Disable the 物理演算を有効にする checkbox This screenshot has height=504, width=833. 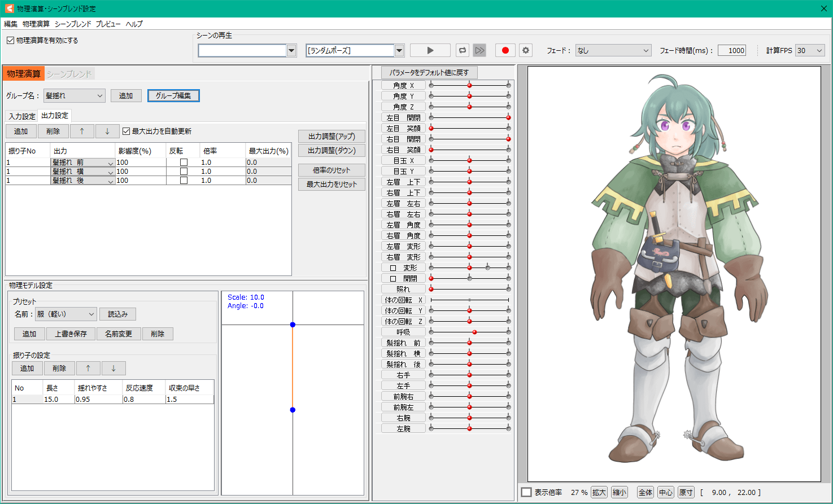point(10,41)
